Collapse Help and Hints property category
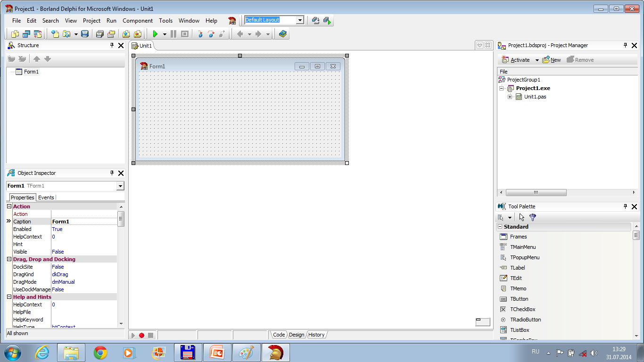The width and height of the screenshot is (644, 362). point(9,297)
